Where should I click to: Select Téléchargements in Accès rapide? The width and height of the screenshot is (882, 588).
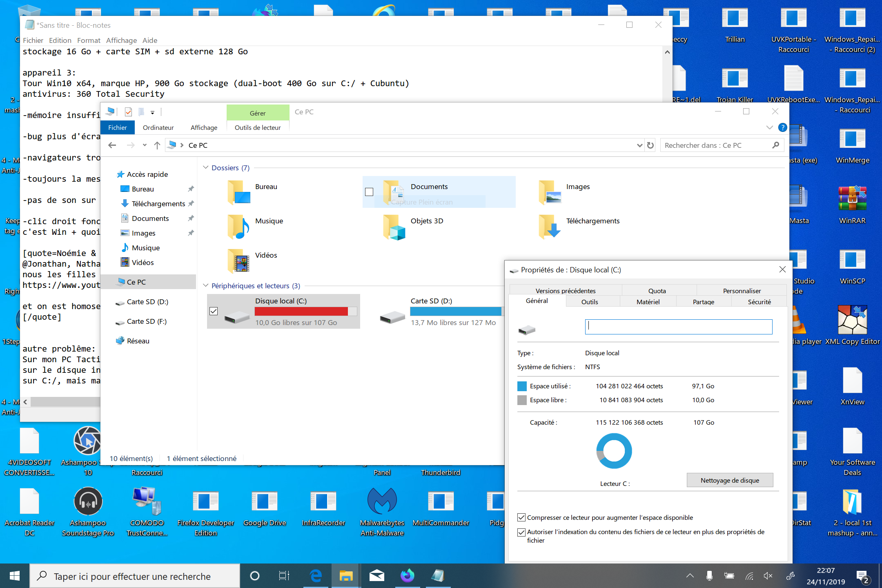pos(158,204)
